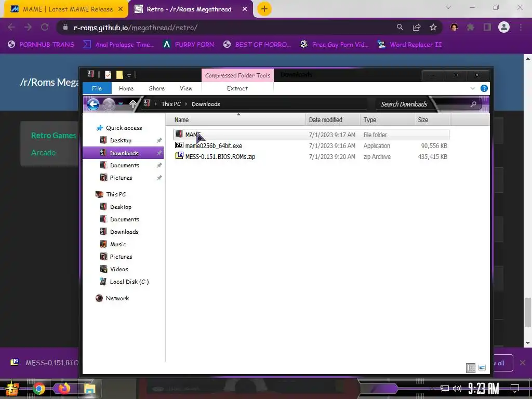The image size is (532, 399).
Task: Open pinned Documents in Quick access
Action: pyautogui.click(x=125, y=165)
